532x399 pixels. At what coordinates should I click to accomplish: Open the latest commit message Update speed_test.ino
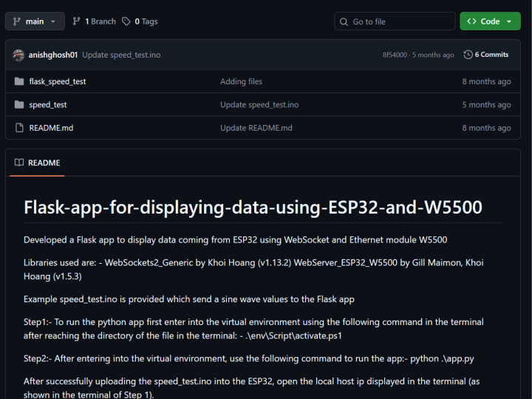[121, 55]
